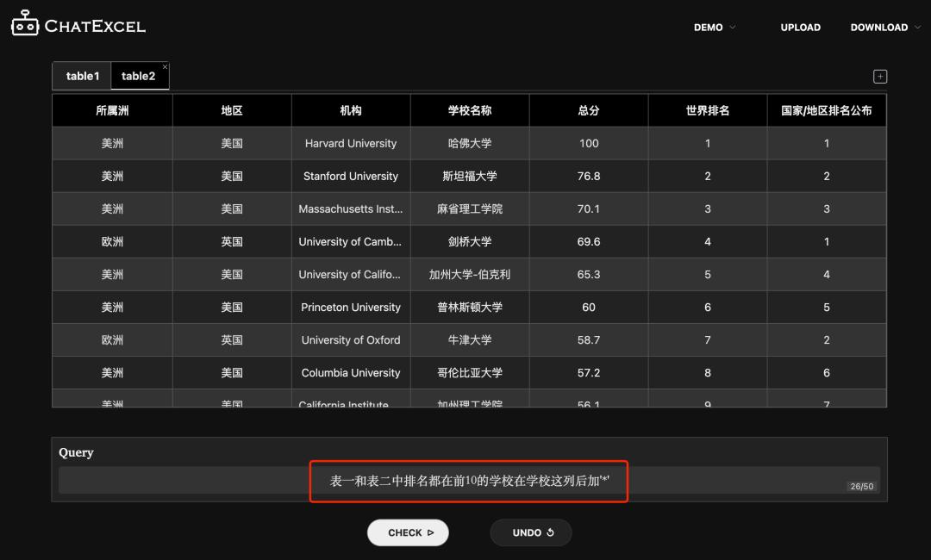Select the 机构 column header
Screen dimensions: 931x560
[350, 110]
